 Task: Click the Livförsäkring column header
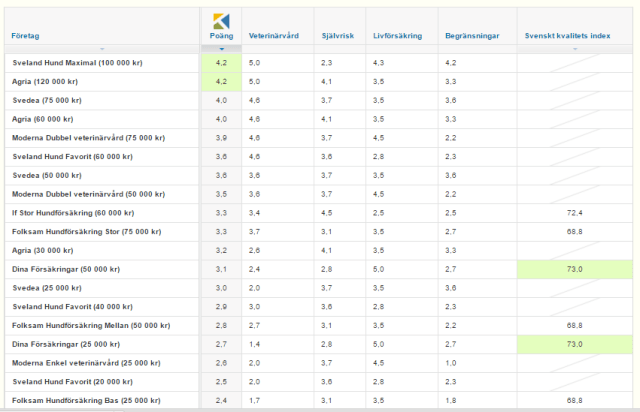397,36
